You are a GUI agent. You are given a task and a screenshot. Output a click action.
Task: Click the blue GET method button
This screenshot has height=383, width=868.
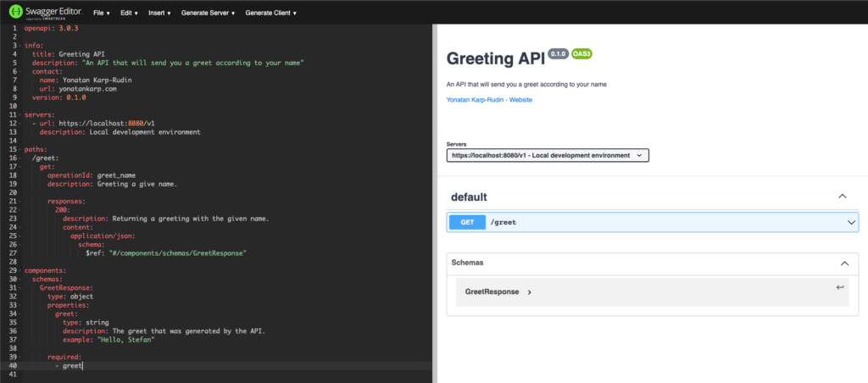pos(466,222)
